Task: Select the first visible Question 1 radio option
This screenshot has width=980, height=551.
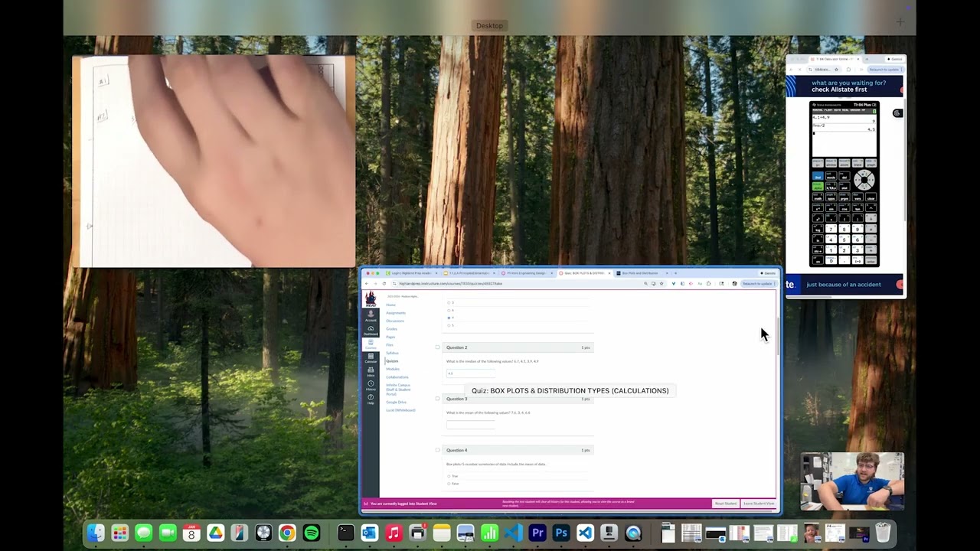Action: pos(449,302)
